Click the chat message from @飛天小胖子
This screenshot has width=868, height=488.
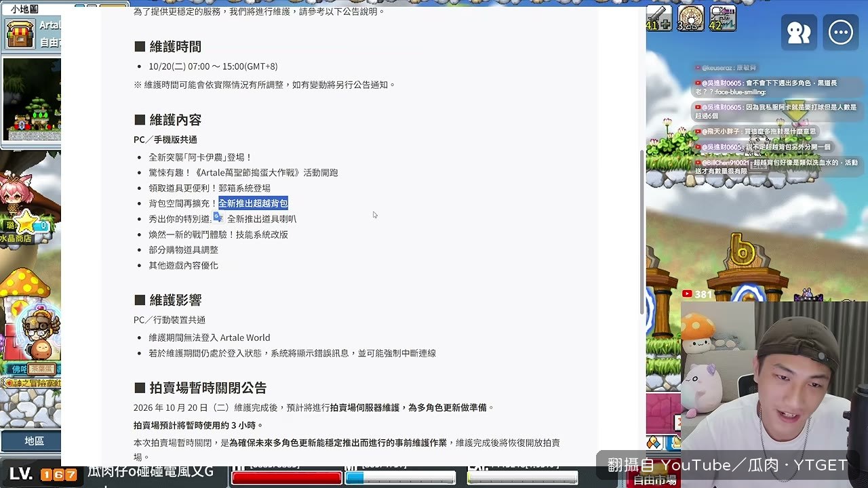click(755, 131)
